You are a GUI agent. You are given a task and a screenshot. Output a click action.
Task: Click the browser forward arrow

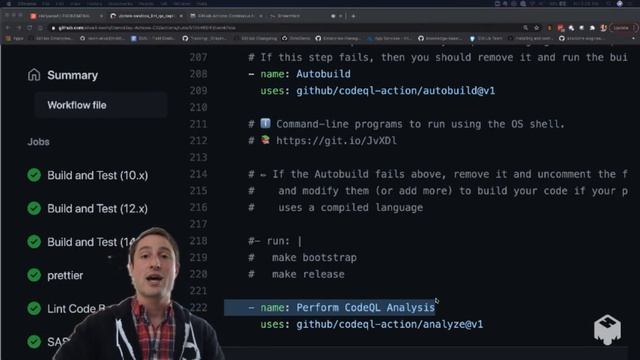(18, 28)
